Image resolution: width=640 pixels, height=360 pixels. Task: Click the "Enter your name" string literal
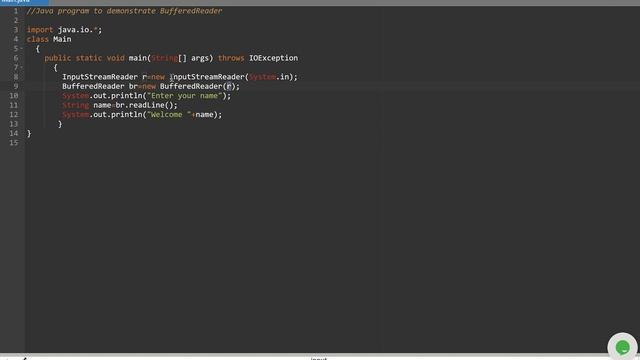click(x=184, y=96)
